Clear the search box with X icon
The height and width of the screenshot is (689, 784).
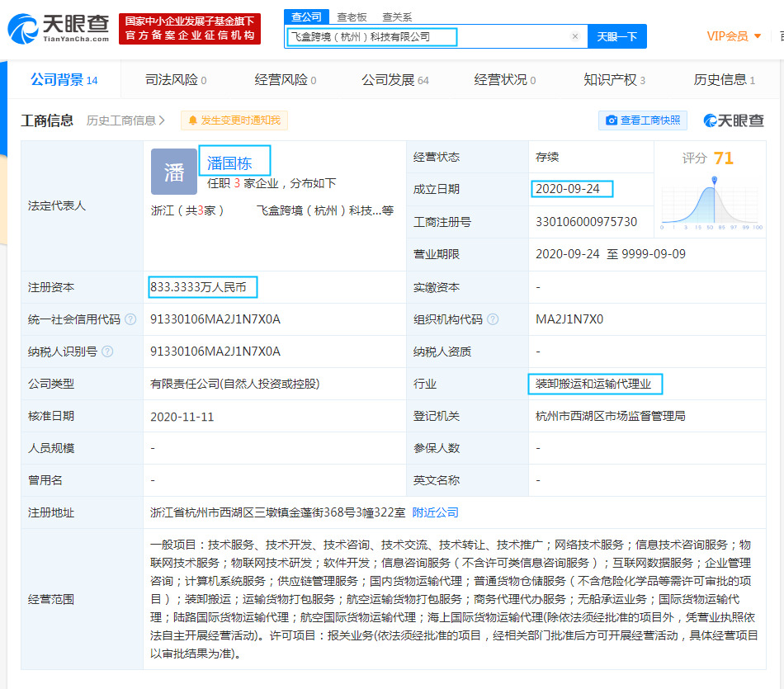click(x=575, y=36)
